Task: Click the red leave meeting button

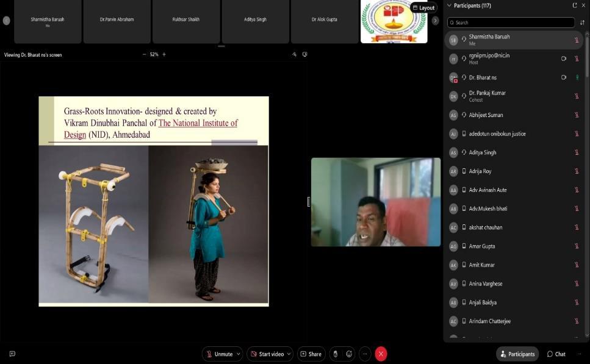Action: pos(381,354)
